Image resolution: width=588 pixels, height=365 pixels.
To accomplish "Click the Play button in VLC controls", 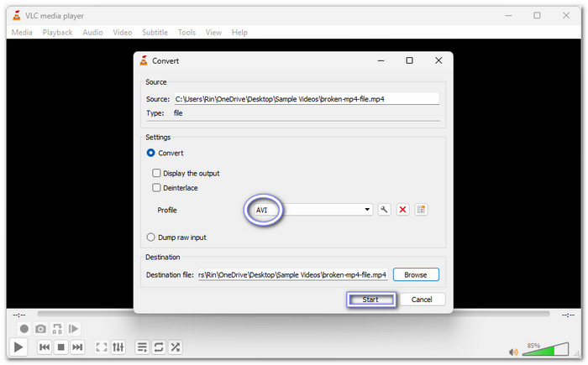I will (18, 347).
